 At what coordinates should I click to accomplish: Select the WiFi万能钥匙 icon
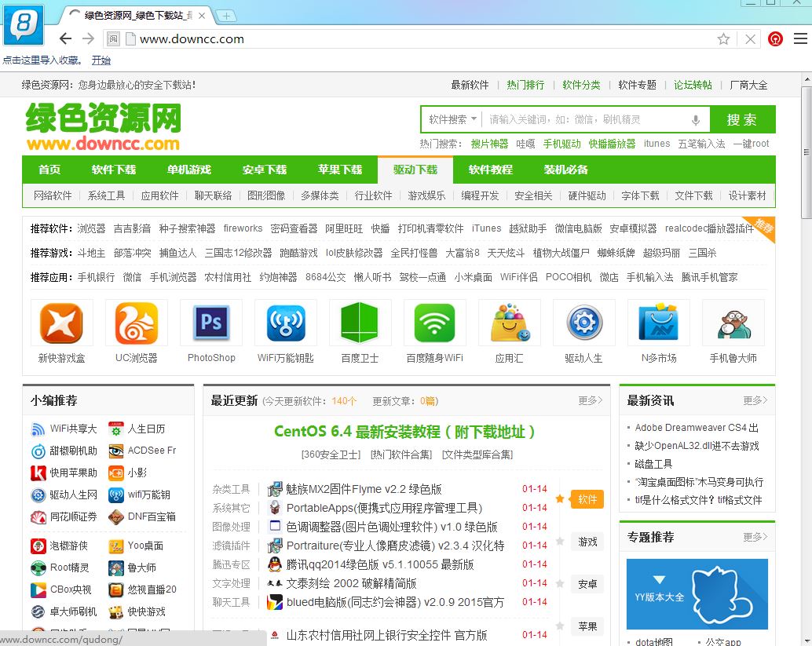pos(285,322)
